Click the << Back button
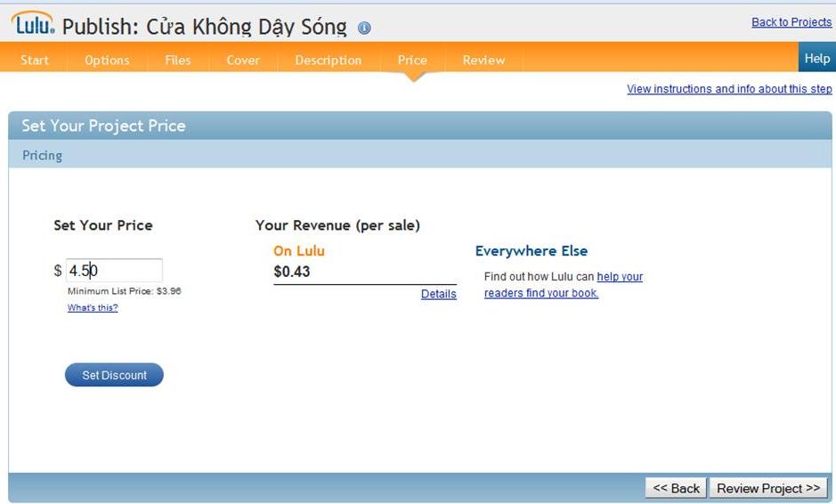 coord(676,488)
